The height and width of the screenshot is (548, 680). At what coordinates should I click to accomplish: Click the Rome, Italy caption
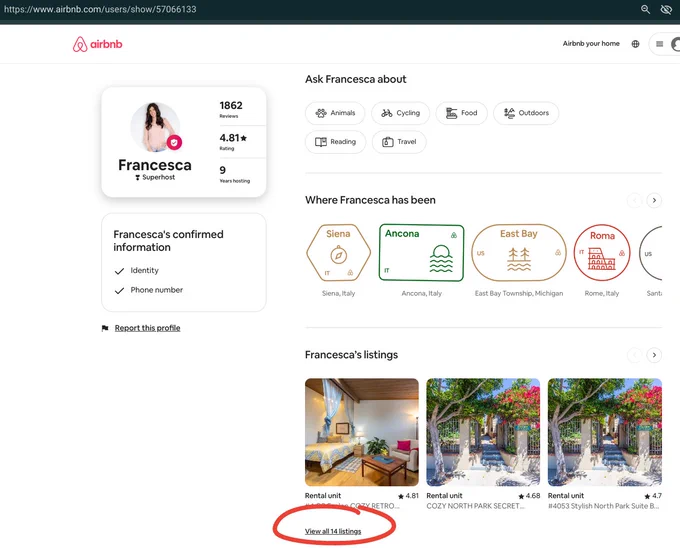pos(602,294)
